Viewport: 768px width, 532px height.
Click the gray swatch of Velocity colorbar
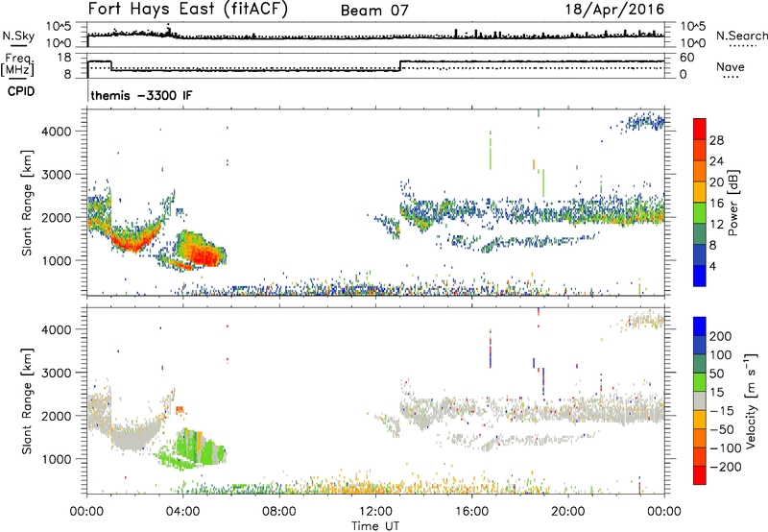[700, 400]
